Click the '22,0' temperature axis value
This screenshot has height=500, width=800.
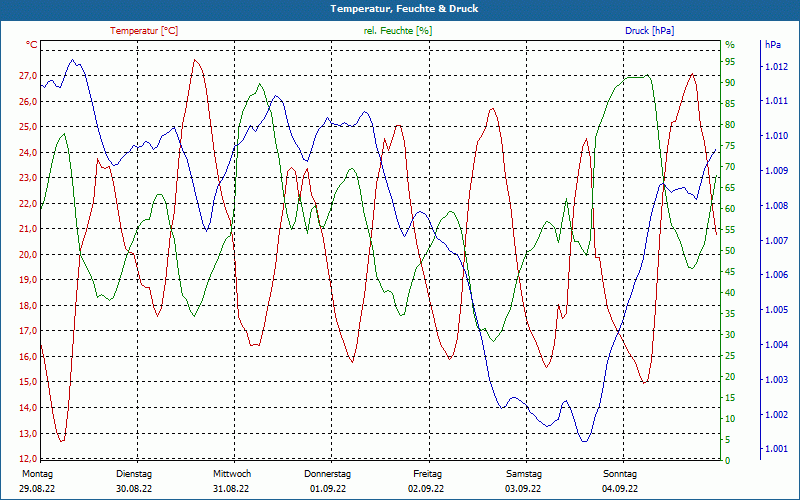tap(28, 203)
